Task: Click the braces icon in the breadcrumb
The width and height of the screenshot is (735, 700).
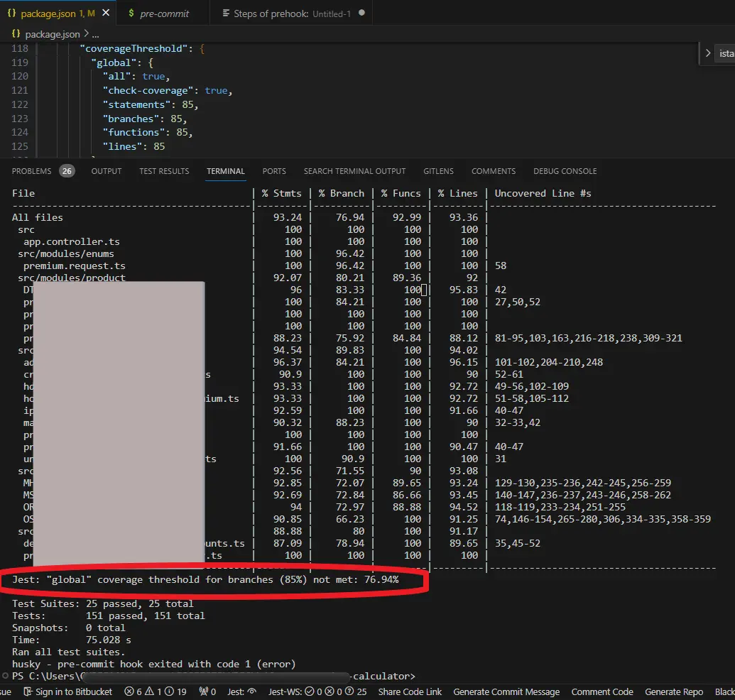Action: [16, 34]
